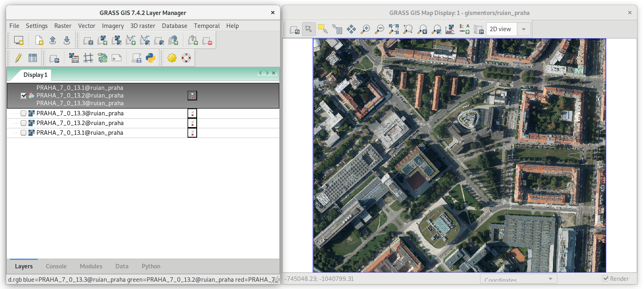Open the Database menu
This screenshot has width=644, height=289.
174,25
